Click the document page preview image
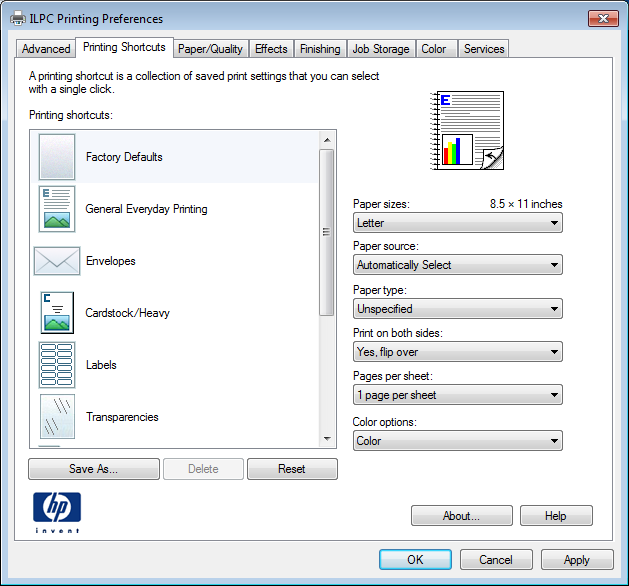The width and height of the screenshot is (629, 586). click(x=468, y=130)
